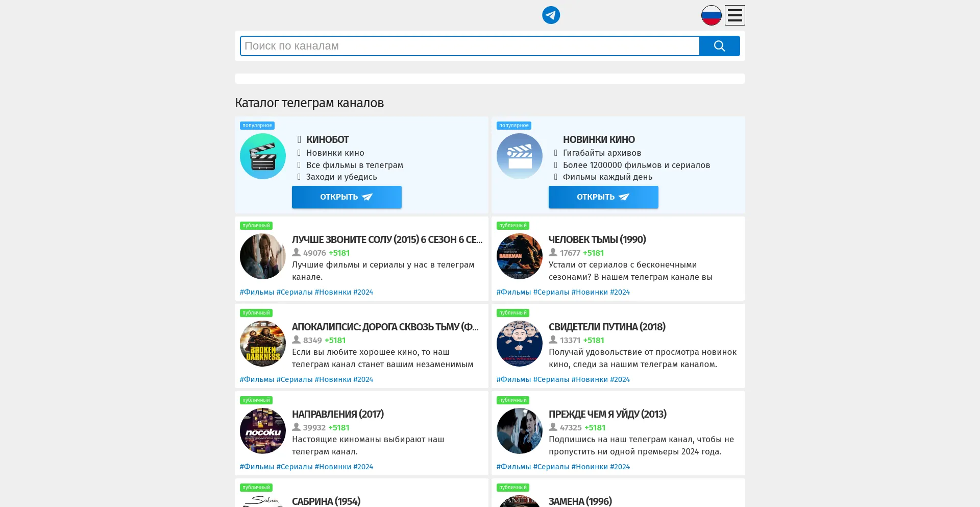Click #Сериалы tag under ЧЕЛОВЕК ТЬМЫ
The width and height of the screenshot is (980, 507).
pyautogui.click(x=551, y=292)
